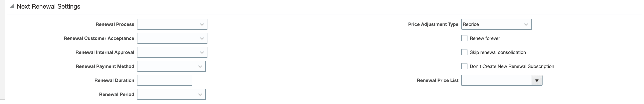This screenshot has height=104, width=644.
Task: Click the Renewal Duration input field
Action: point(164,80)
